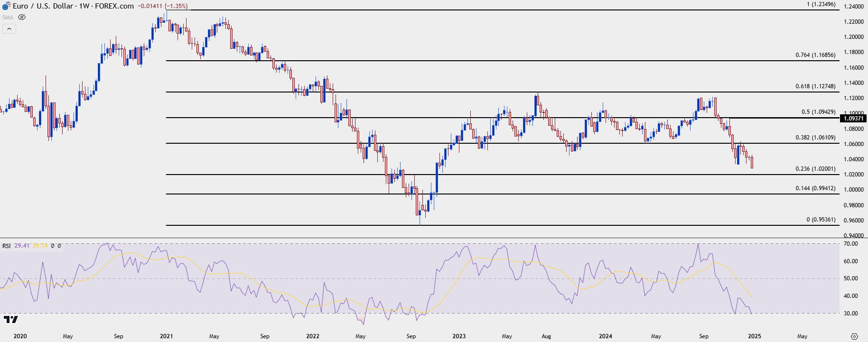Click the RSI axis 70.00 label
The width and height of the screenshot is (868, 342).
pyautogui.click(x=851, y=244)
